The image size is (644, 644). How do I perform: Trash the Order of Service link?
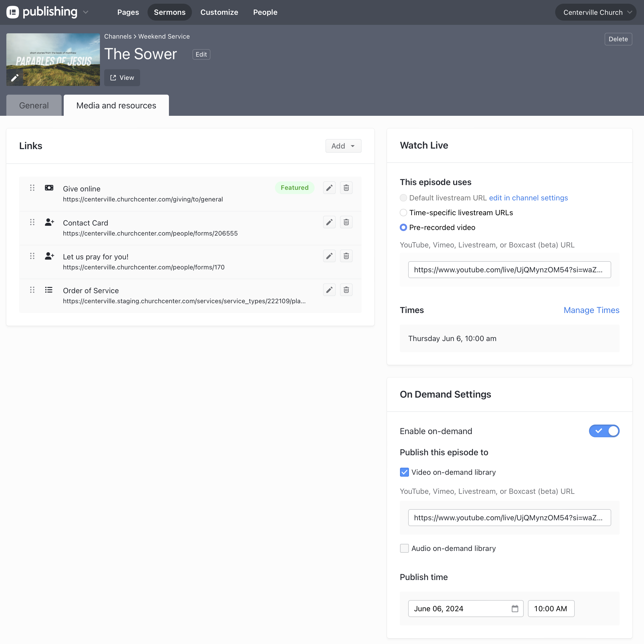346,290
